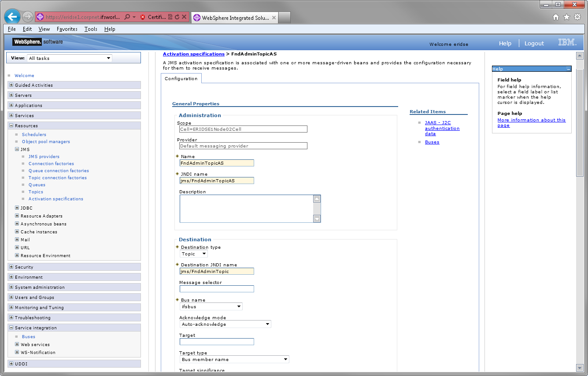Open Bus name ifsbus dropdown
The height and width of the screenshot is (376, 588).
(211, 306)
